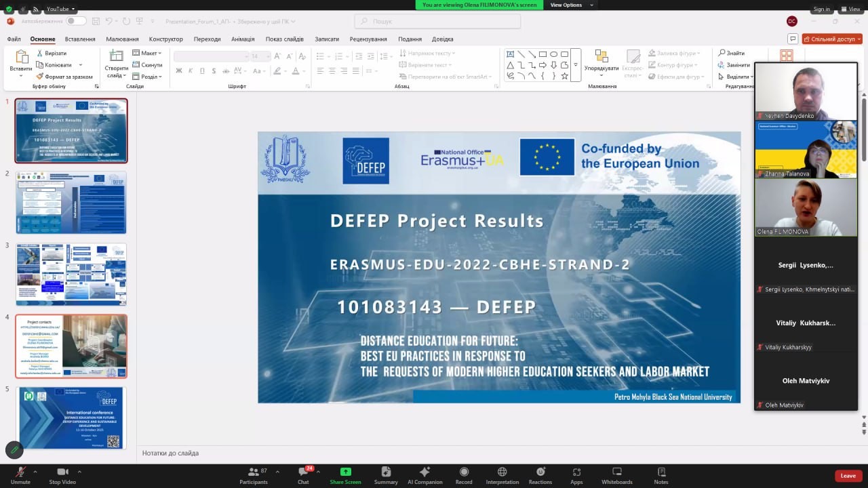The height and width of the screenshot is (488, 868).
Task: Click the participant video panel scrollbar
Action: coord(864,129)
